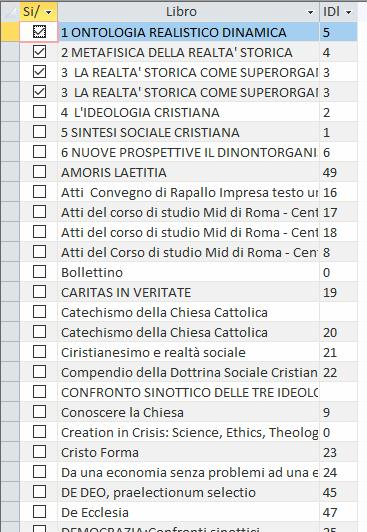The width and height of the screenshot is (367, 532).
Task: Click the Conoscere la Chiesa title cell
Action: [189, 412]
